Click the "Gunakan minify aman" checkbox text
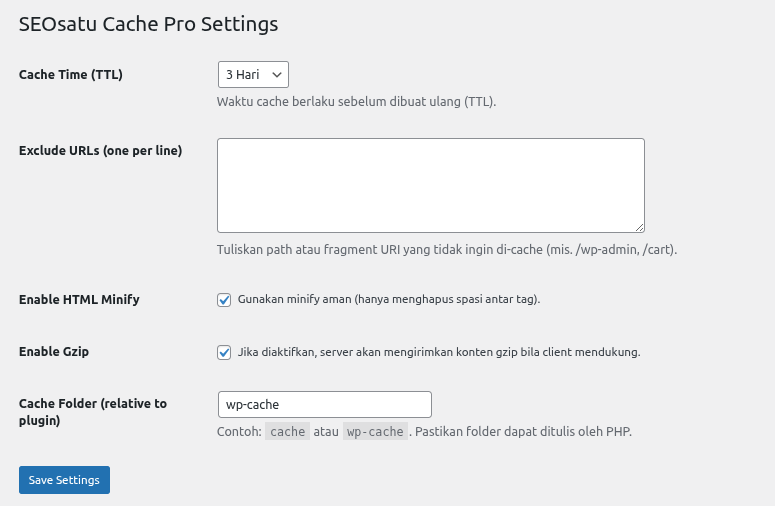Screen dimensions: 775x506 (388, 300)
